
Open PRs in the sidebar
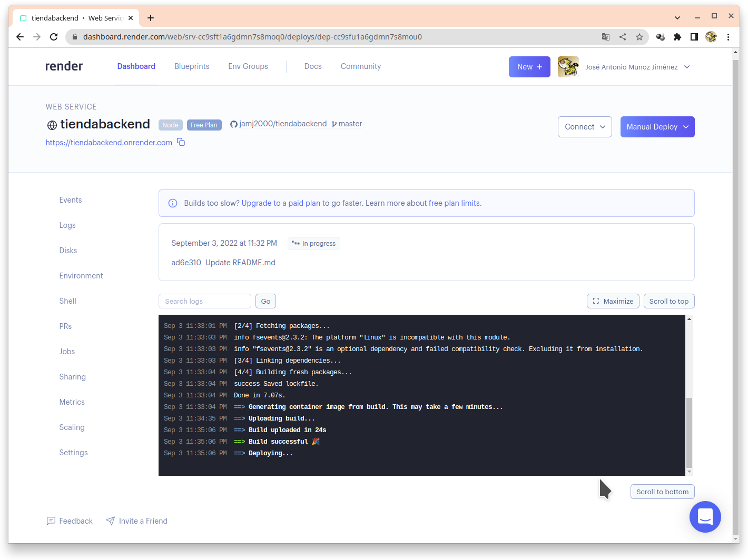click(65, 326)
